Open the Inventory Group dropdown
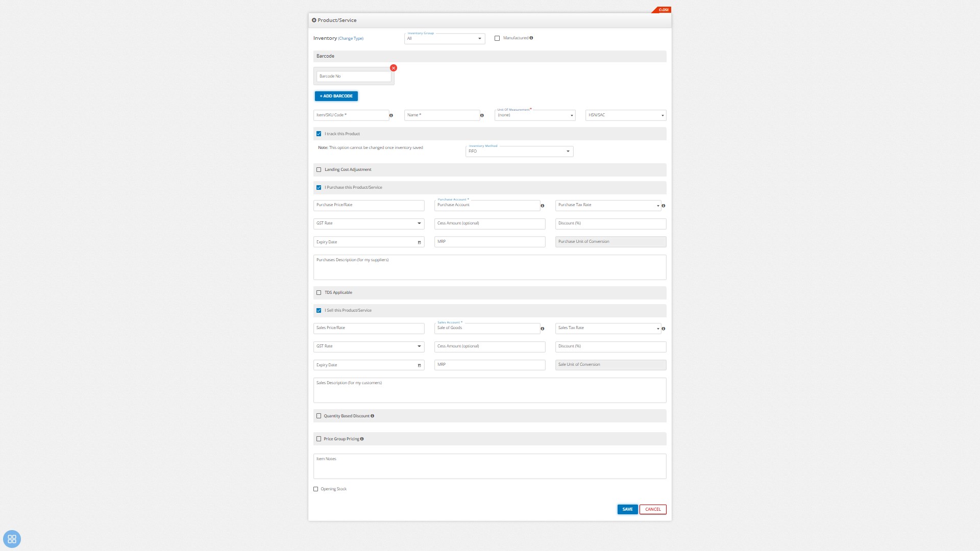 click(445, 39)
